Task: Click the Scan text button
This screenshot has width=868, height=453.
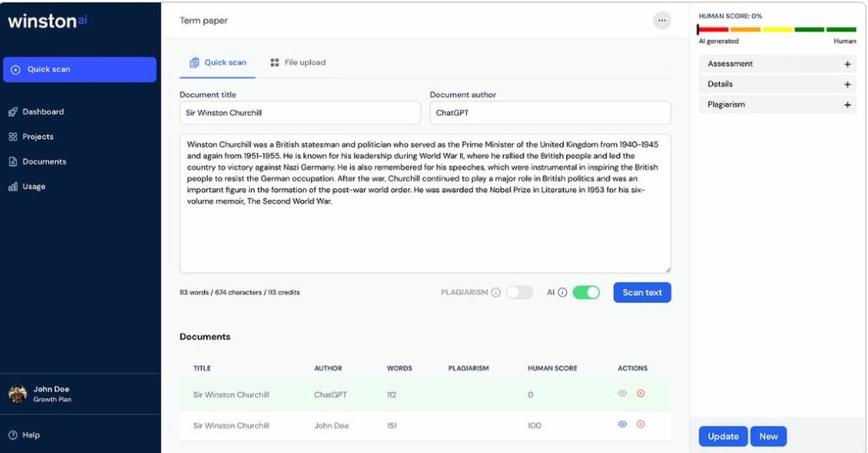Action: pos(643,293)
